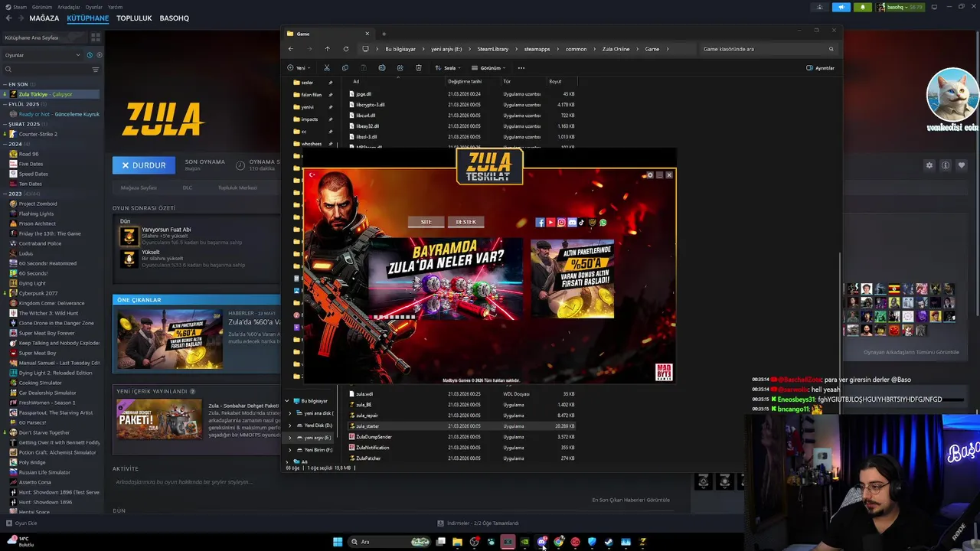The image size is (980, 551).
Task: Open Sırala sort dropdown in Explorer
Action: pos(447,68)
